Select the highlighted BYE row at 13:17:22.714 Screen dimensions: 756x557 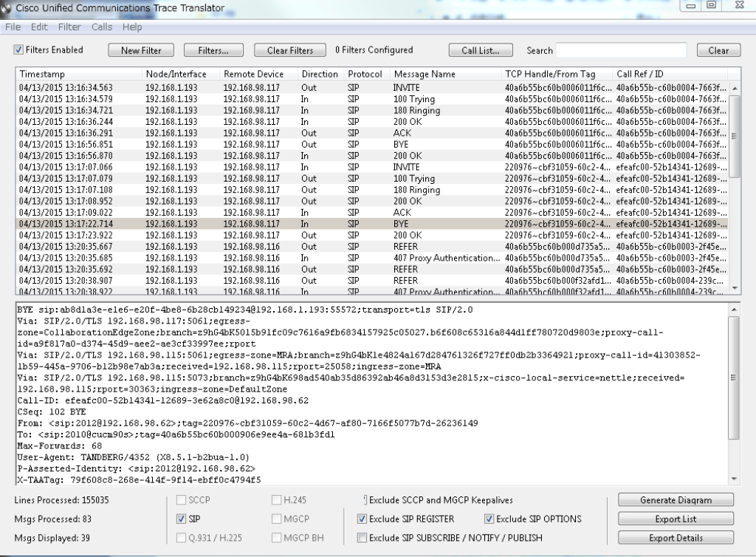(372, 224)
